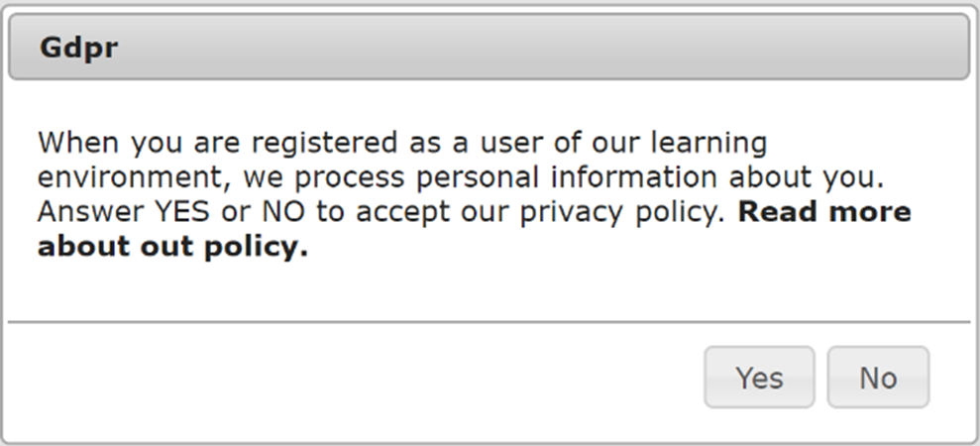
Task: Decline the privacy policy with No
Action: [x=878, y=378]
